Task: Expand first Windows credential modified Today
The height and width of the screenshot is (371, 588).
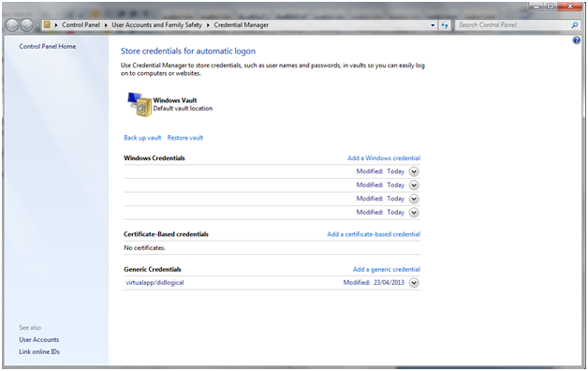Action: pyautogui.click(x=414, y=171)
